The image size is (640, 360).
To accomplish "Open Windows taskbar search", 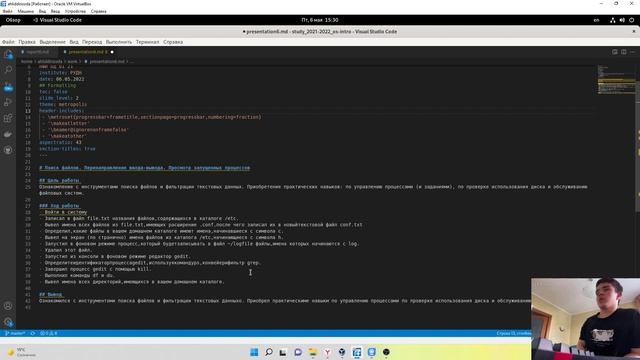I will (269, 352).
